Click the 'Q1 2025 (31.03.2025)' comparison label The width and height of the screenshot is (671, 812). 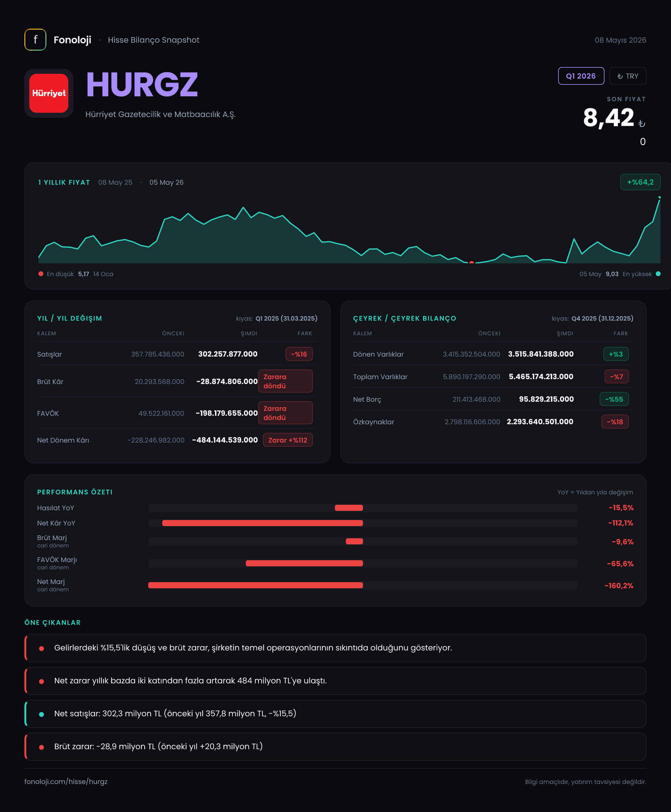coord(286,318)
